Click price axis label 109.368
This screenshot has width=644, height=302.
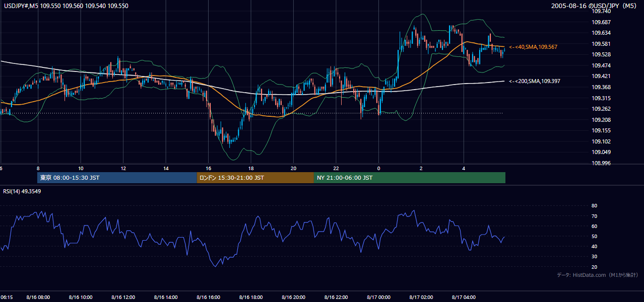[601, 87]
